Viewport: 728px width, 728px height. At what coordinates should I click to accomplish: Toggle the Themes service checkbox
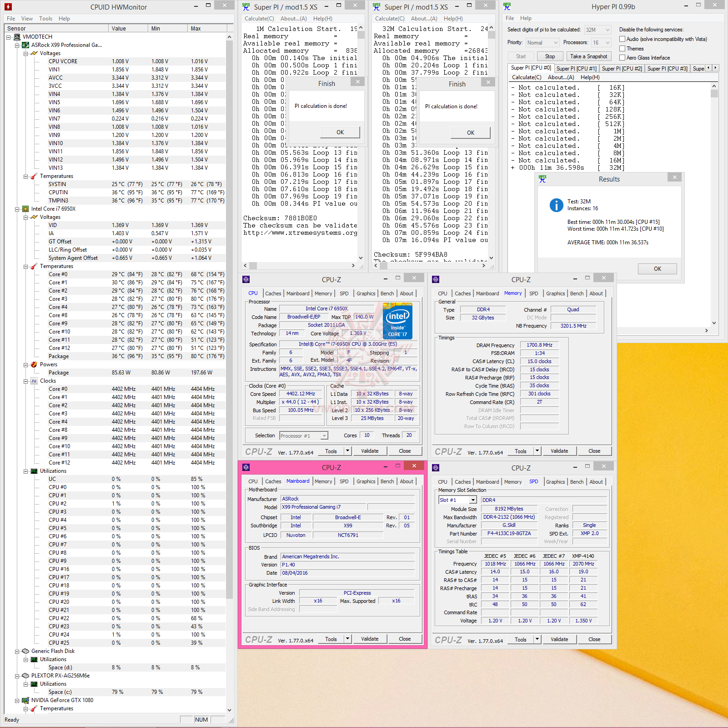pyautogui.click(x=623, y=49)
